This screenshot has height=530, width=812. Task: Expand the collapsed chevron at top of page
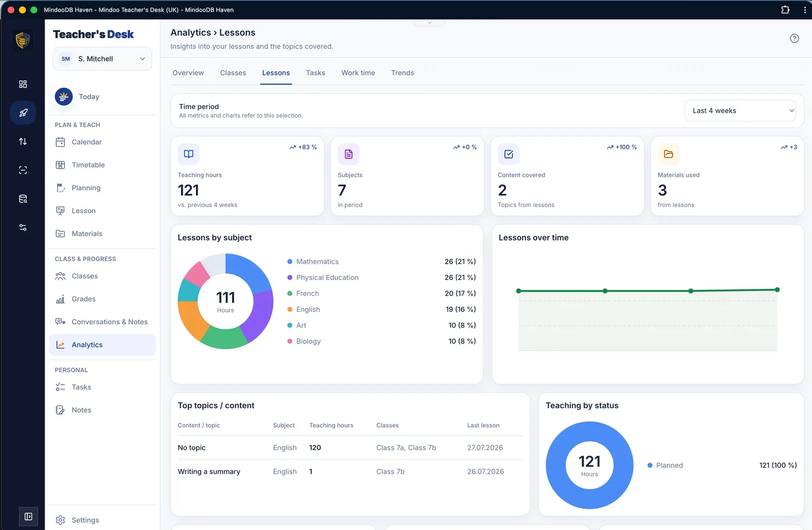pyautogui.click(x=429, y=23)
